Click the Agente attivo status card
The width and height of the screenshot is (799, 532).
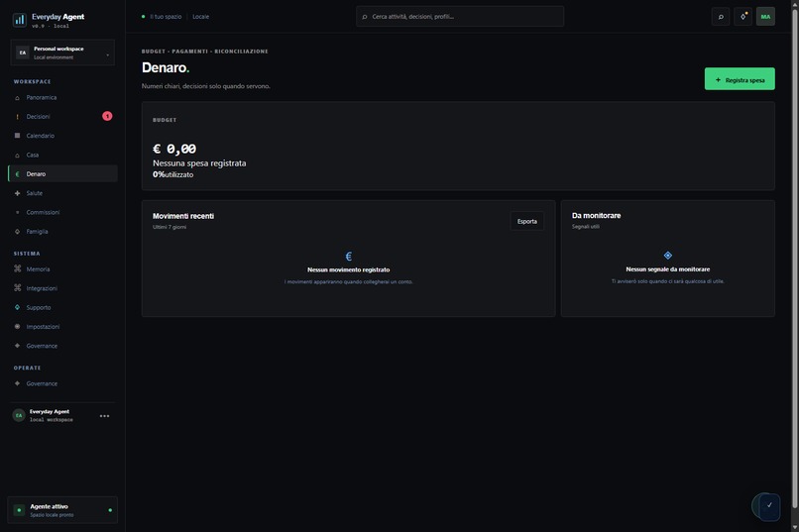(62, 510)
